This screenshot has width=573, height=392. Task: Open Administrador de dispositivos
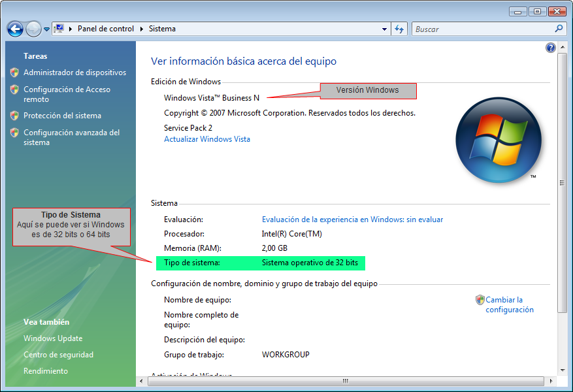pos(75,73)
